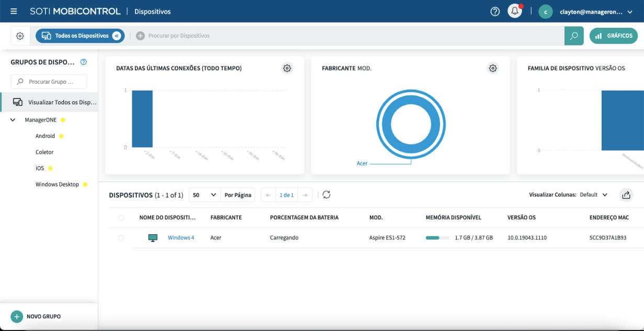Open the 50 per page dropdown
Screen dimensions: 644x331
pos(204,195)
